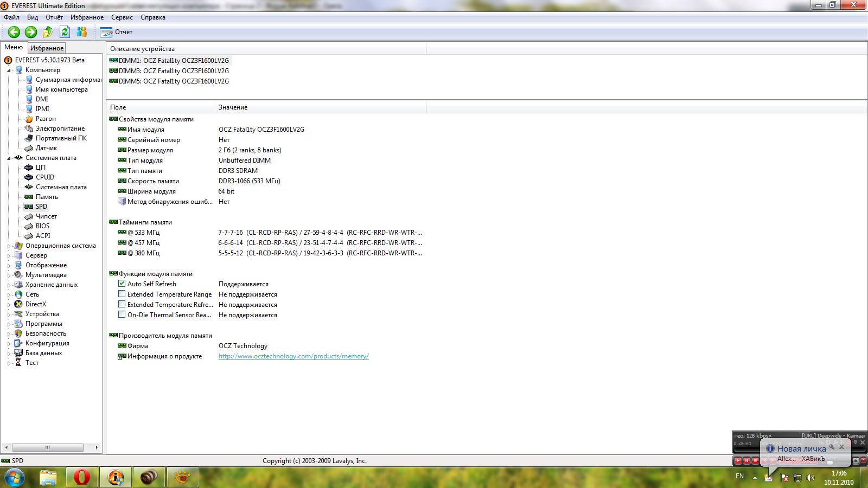Image resolution: width=868 pixels, height=488 pixels.
Task: Open the Отчёт report toolbar button
Action: (117, 32)
